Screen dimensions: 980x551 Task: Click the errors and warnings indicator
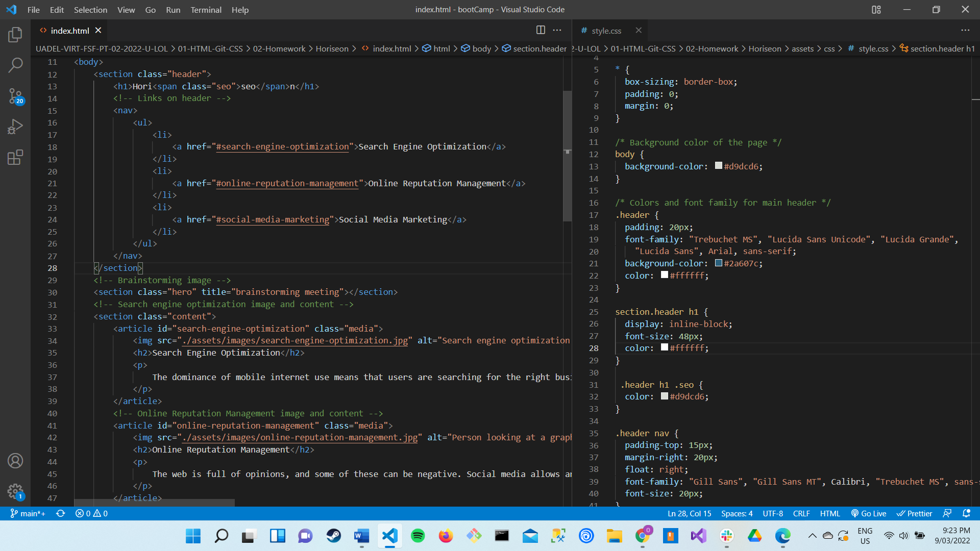point(91,514)
